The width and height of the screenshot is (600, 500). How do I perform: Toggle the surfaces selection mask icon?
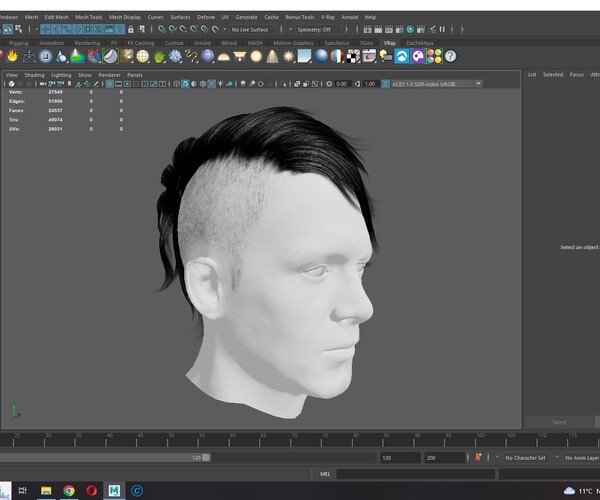pos(77,29)
